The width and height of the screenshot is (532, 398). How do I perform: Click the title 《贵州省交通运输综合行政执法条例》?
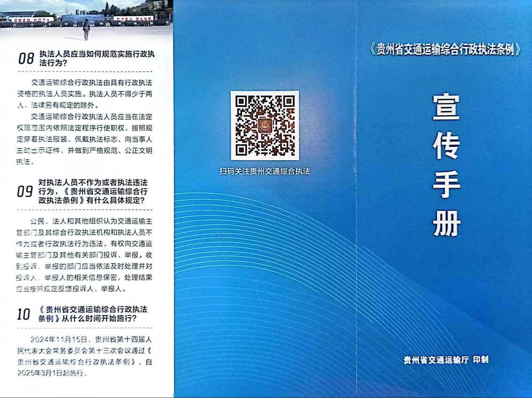[445, 50]
